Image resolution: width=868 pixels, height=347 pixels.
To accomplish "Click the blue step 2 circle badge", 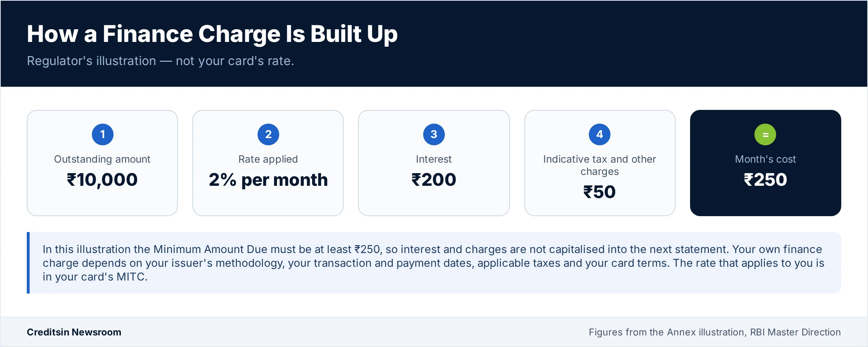I will (268, 134).
